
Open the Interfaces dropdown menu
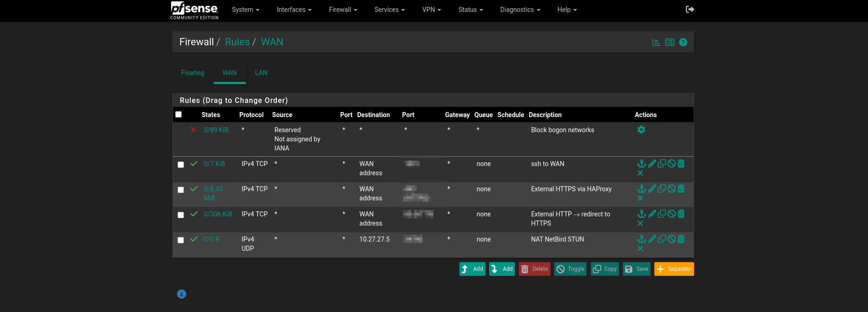point(294,10)
